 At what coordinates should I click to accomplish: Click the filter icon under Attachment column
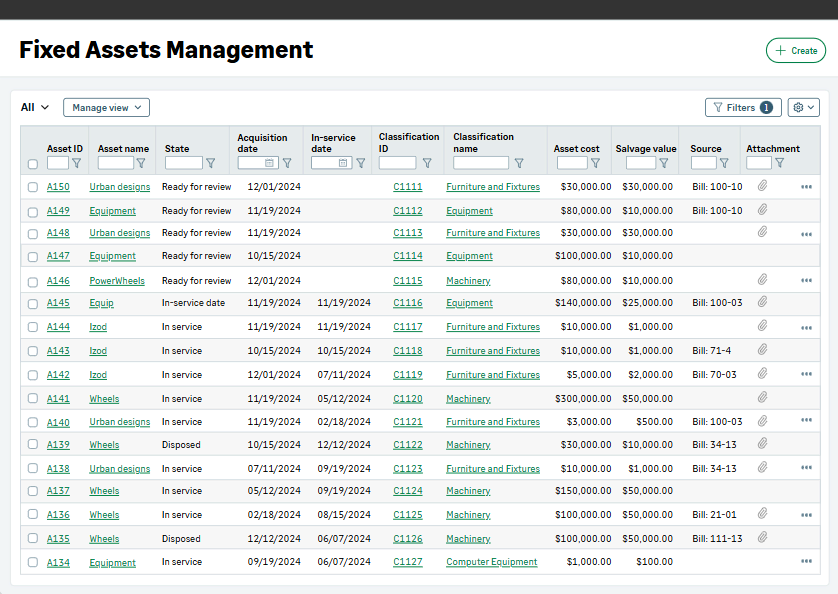pyautogui.click(x=780, y=163)
